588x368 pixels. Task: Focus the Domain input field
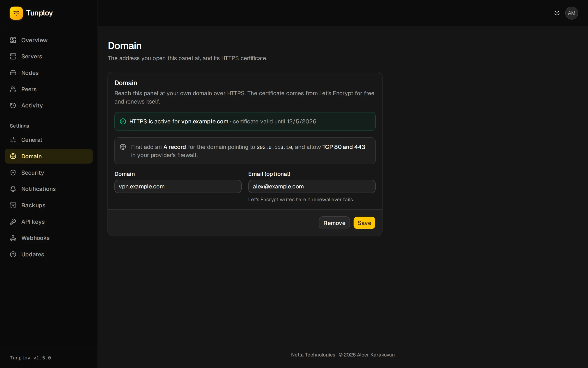[178, 186]
